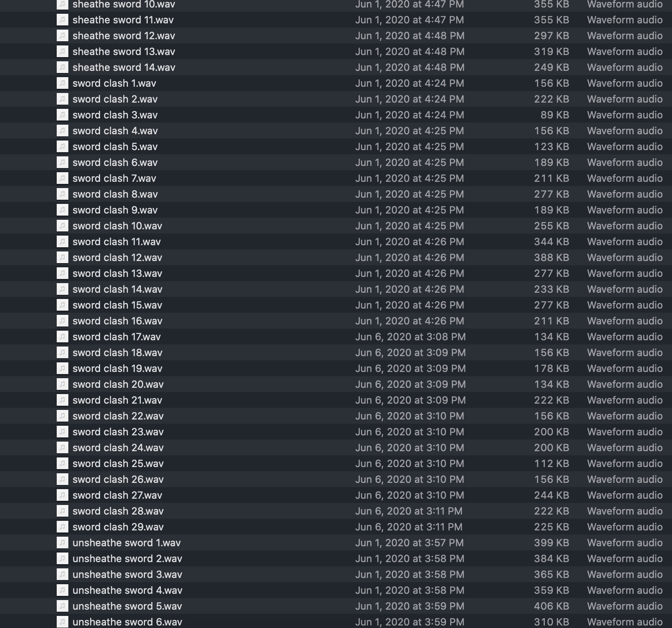
Task: Choose the file named sword clash 22.wav
Action: coord(118,416)
